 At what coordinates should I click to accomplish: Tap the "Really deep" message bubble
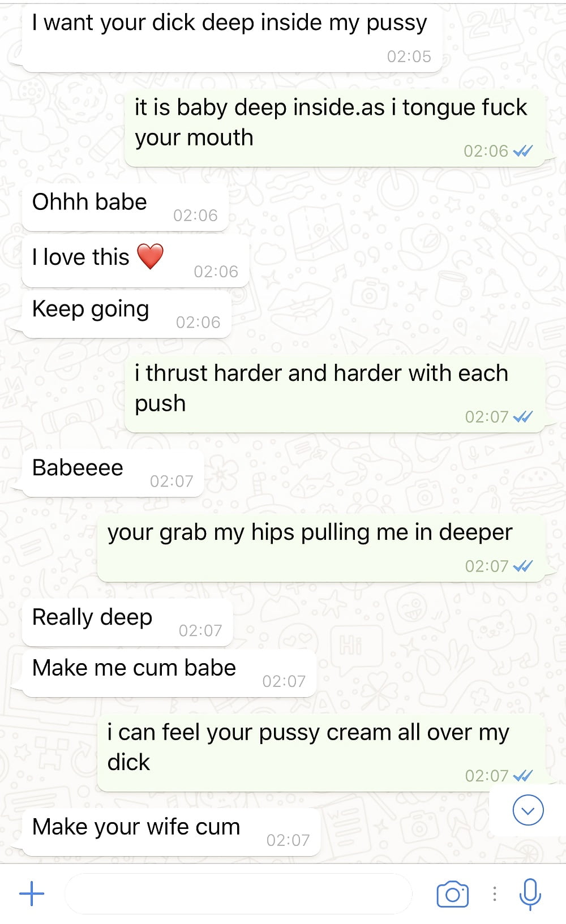127,622
